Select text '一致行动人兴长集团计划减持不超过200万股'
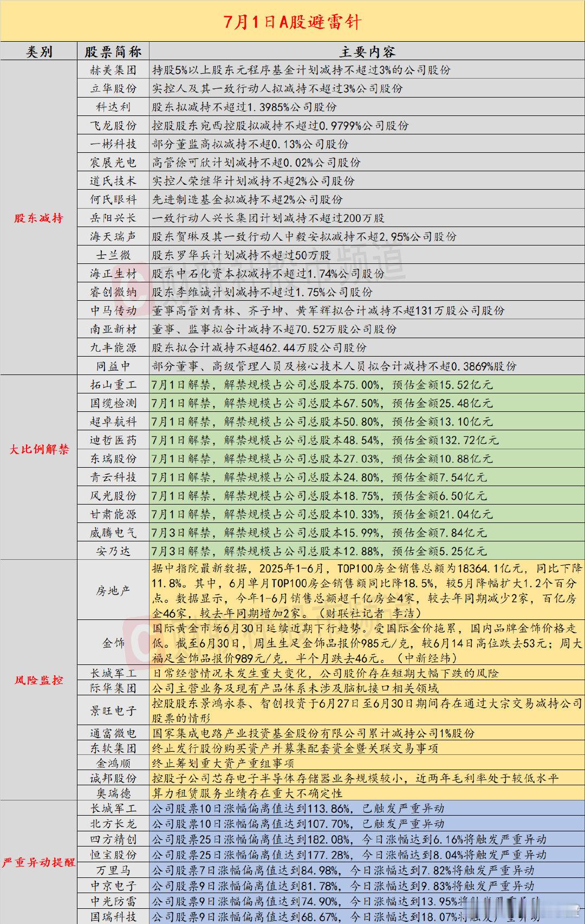Viewport: 585px width, 924px height. 268,218
